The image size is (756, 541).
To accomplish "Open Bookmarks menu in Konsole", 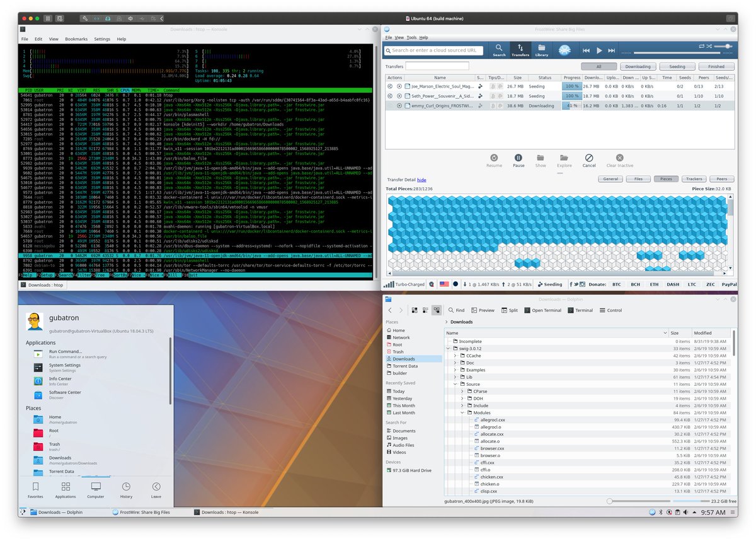I will pos(76,39).
